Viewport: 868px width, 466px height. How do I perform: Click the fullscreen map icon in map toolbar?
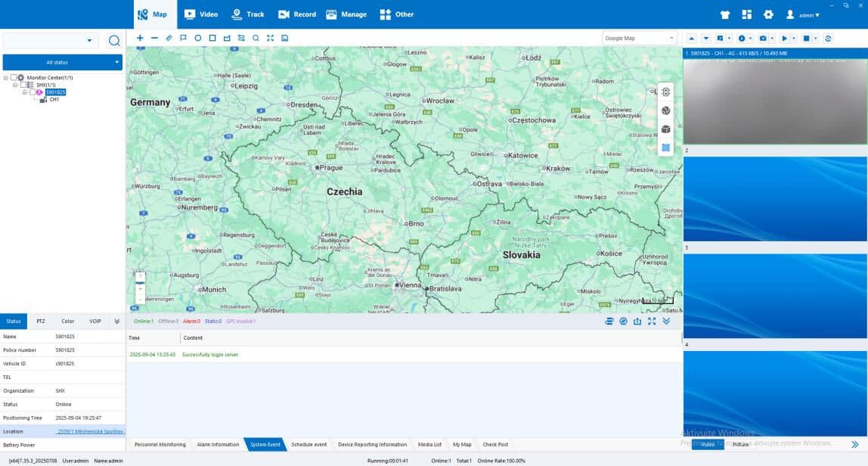tap(270, 39)
